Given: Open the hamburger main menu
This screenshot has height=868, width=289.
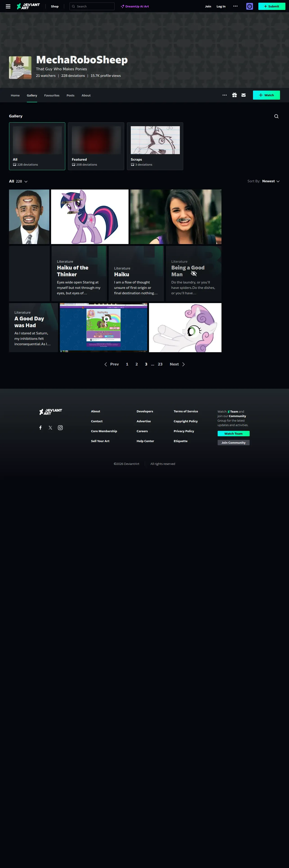Looking at the screenshot, I should pos(8,6).
